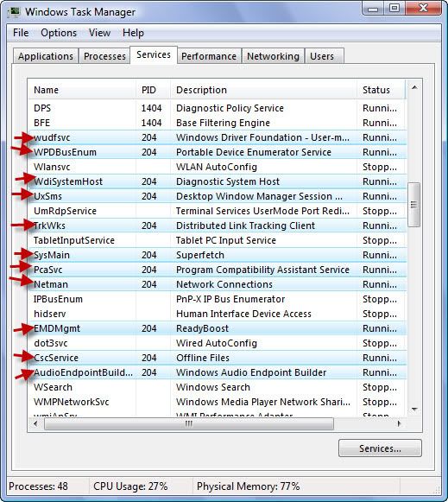Select the EMDMgmt service row
Screen dimensions: 448x502
pos(218,329)
